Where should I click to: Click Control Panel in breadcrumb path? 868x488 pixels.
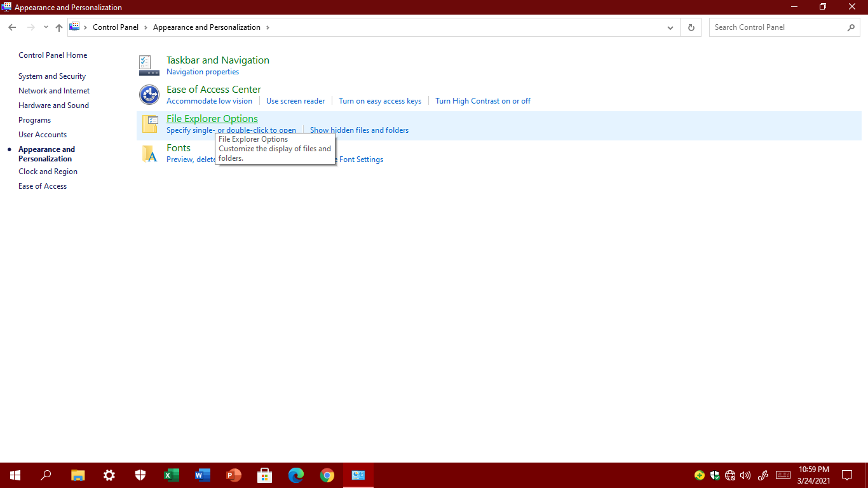coord(116,27)
